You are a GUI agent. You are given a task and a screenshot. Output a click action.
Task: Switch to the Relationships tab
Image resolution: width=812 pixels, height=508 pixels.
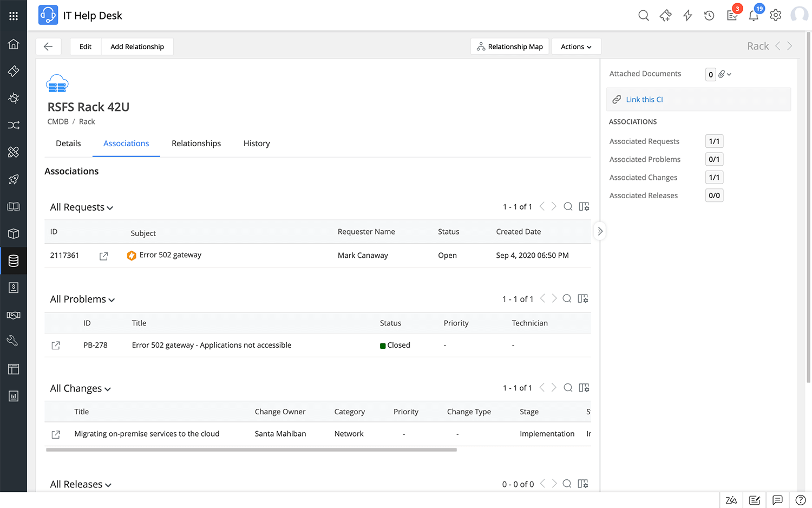[x=196, y=143]
